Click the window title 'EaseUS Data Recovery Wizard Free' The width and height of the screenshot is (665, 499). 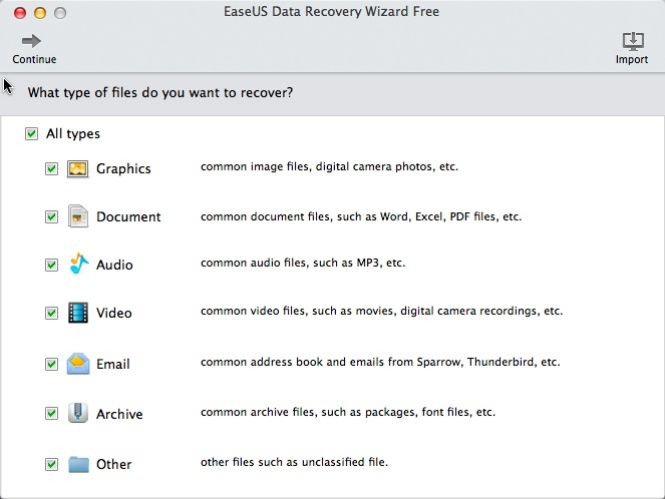coord(332,11)
